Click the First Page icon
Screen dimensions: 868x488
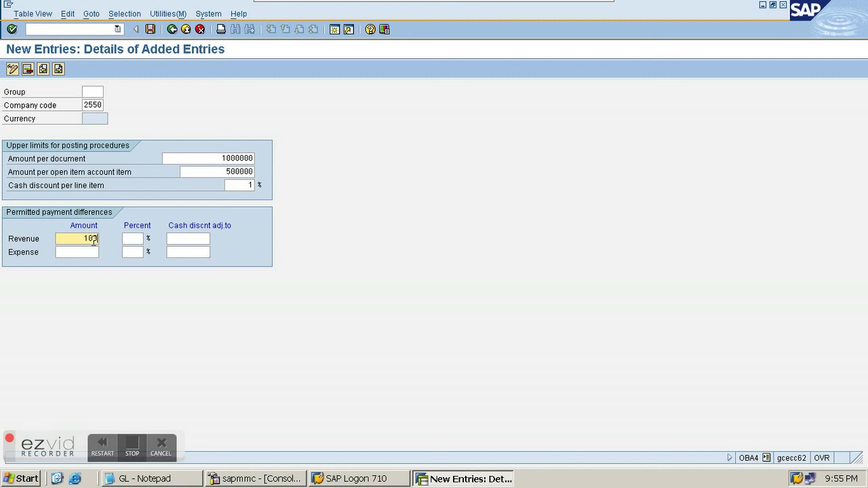point(271,29)
